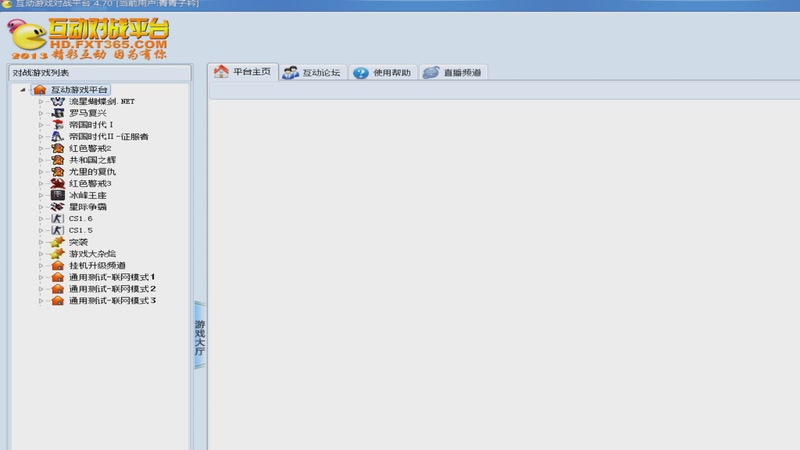
Task: Select the CS1.6 game icon
Action: (x=58, y=218)
